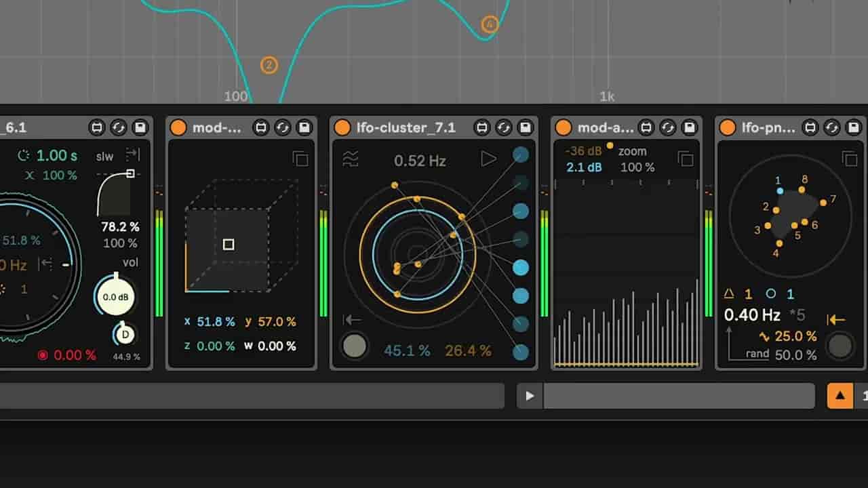
Task: Select blue point 1 in the lfo-pn... polygon
Action: pyautogui.click(x=780, y=191)
